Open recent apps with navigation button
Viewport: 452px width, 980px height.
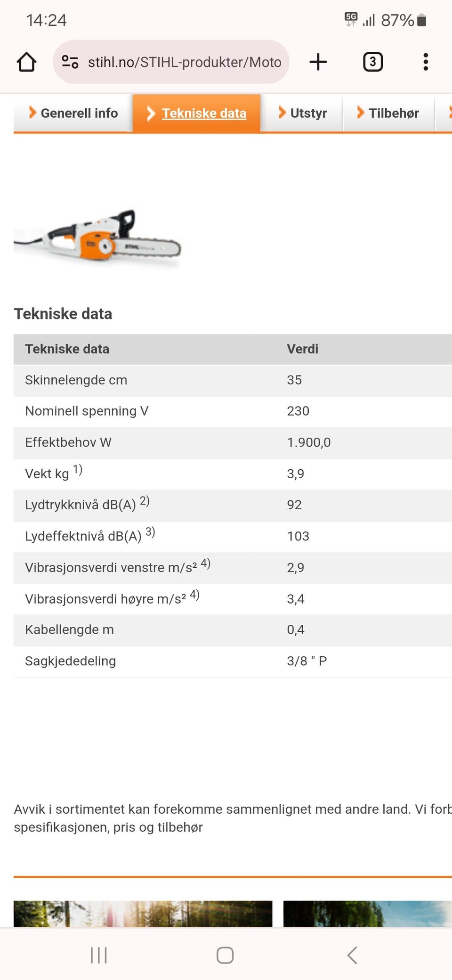coord(99,955)
